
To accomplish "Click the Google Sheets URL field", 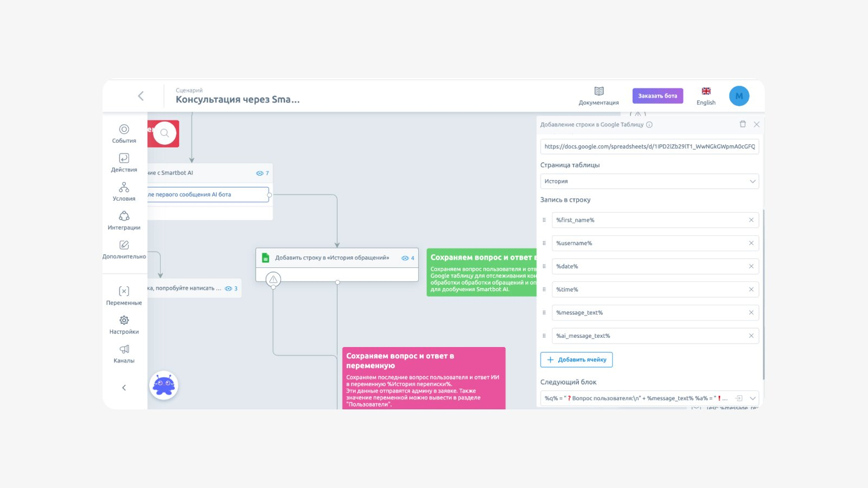I will (649, 146).
